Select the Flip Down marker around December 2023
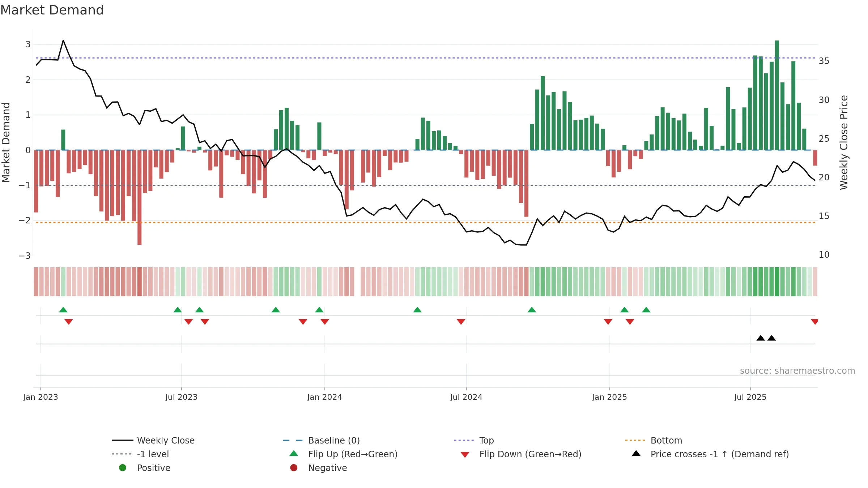Viewport: 868px width, 488px height. [x=303, y=322]
